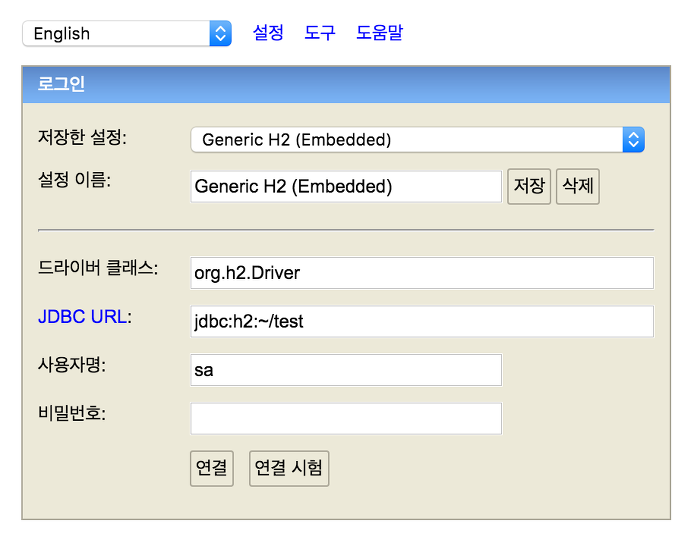Screen dimensions: 694x552
Task: Click the 삭제 button
Action: (578, 186)
